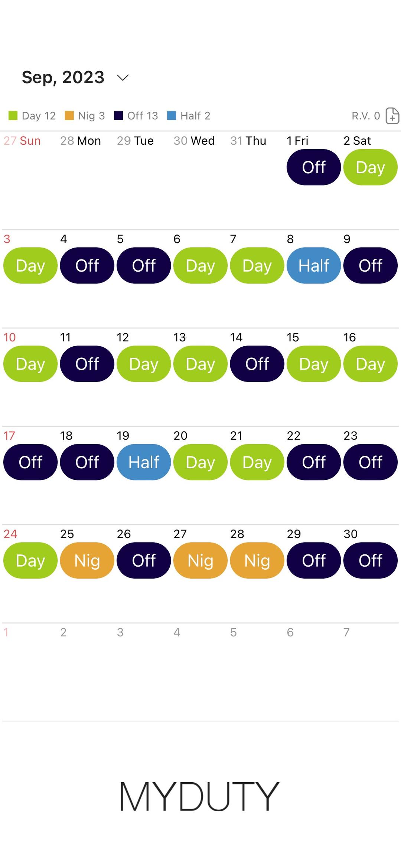Viewport: 401px width, 868px height.
Task: Click the orange Nig legend swatch
Action: [69, 116]
